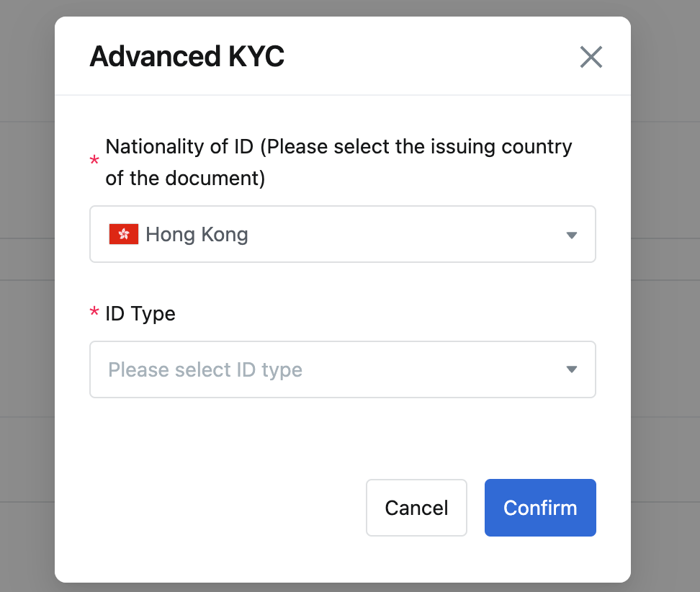Screen dimensions: 700x592
Task: Click the Hong Kong flag icon
Action: pyautogui.click(x=124, y=234)
